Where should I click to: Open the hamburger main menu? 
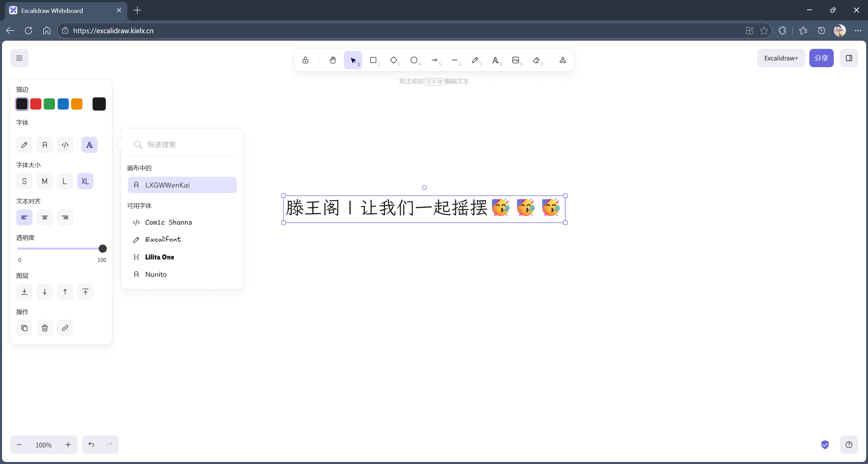[x=19, y=58]
